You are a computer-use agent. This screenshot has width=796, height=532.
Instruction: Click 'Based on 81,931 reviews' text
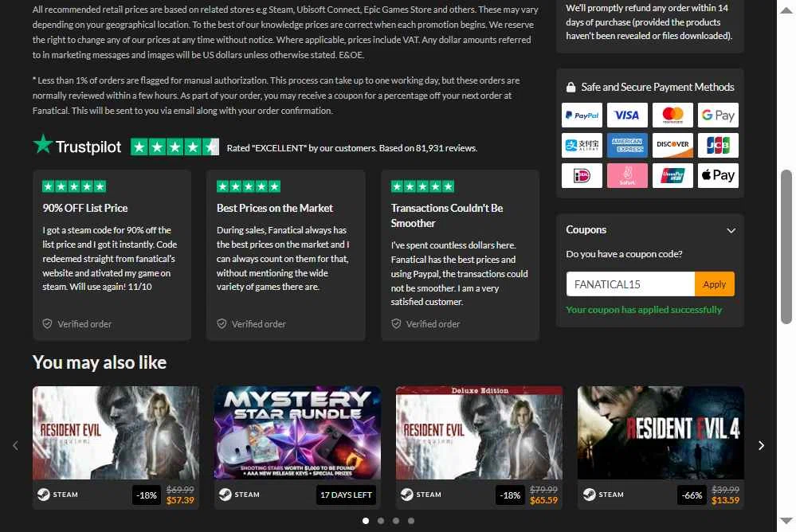coord(428,148)
